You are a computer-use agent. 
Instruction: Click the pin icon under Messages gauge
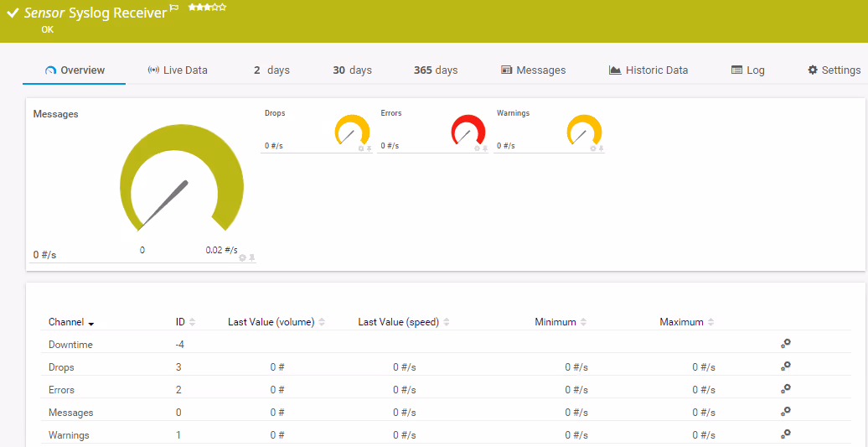click(251, 258)
